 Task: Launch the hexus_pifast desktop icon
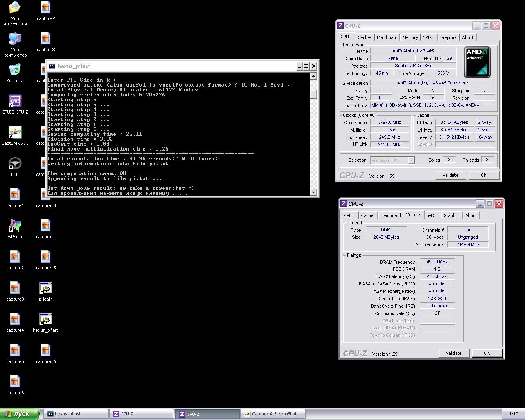pyautogui.click(x=46, y=322)
